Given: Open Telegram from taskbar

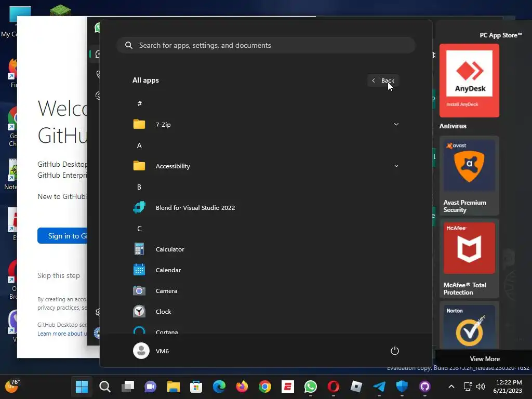Looking at the screenshot, I should coord(379,387).
